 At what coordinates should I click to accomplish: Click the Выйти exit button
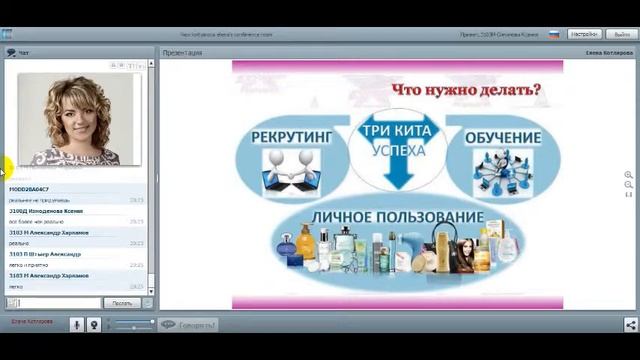621,34
